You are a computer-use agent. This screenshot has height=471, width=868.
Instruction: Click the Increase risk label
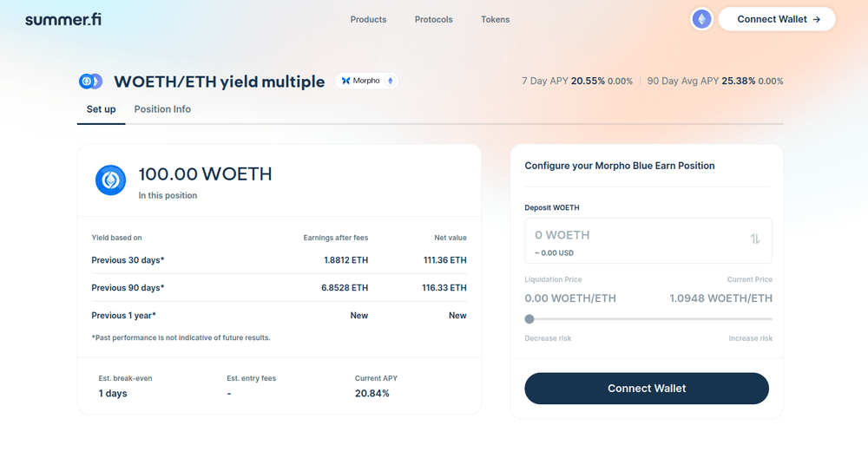pos(750,338)
